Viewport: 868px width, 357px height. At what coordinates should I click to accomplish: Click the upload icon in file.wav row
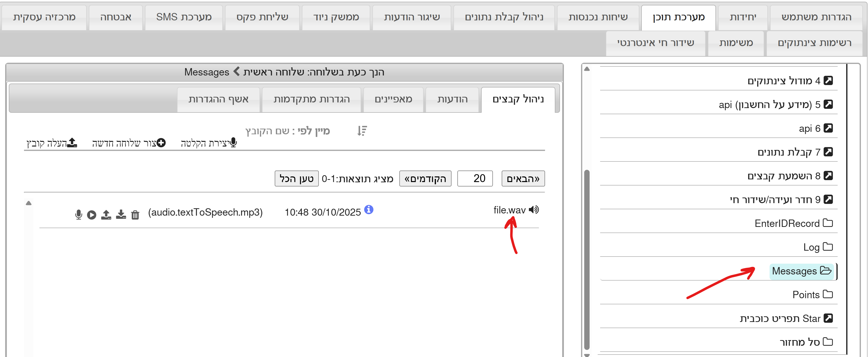coord(106,214)
